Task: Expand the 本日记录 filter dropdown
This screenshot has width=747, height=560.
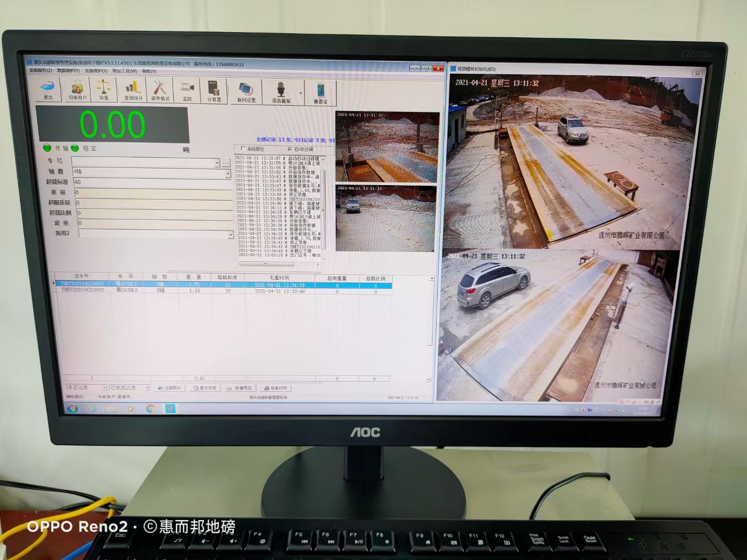Action: click(104, 387)
